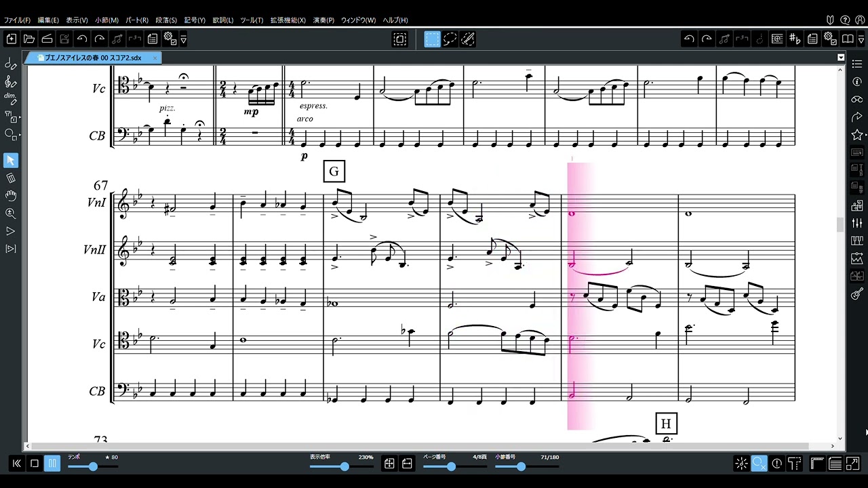Open the favorites star panel

pyautogui.click(x=857, y=135)
